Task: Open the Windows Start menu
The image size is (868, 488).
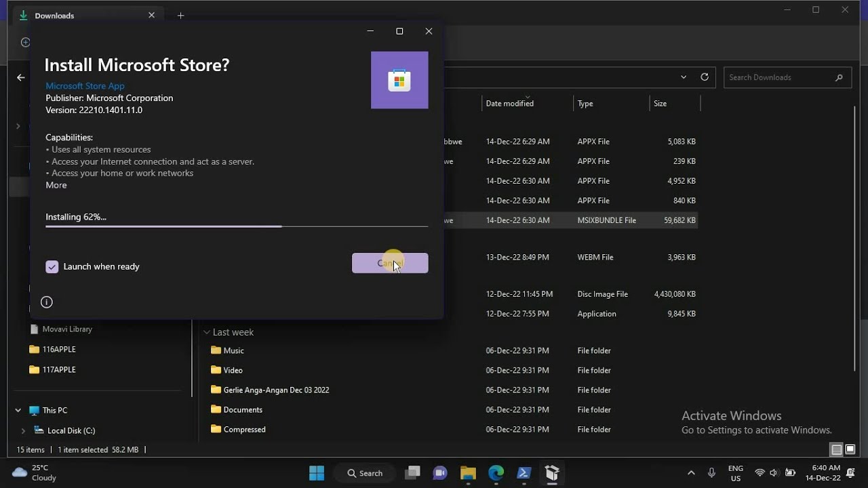Action: pos(317,473)
